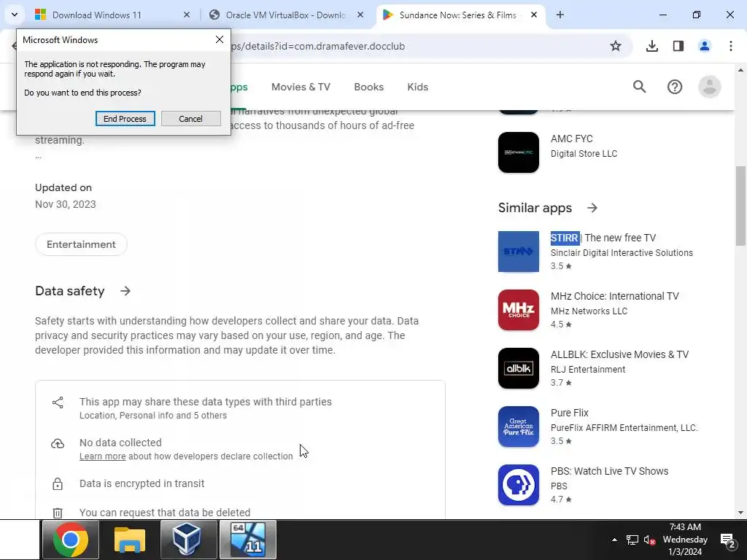Close the Download Windows 11 tab

coord(187,15)
